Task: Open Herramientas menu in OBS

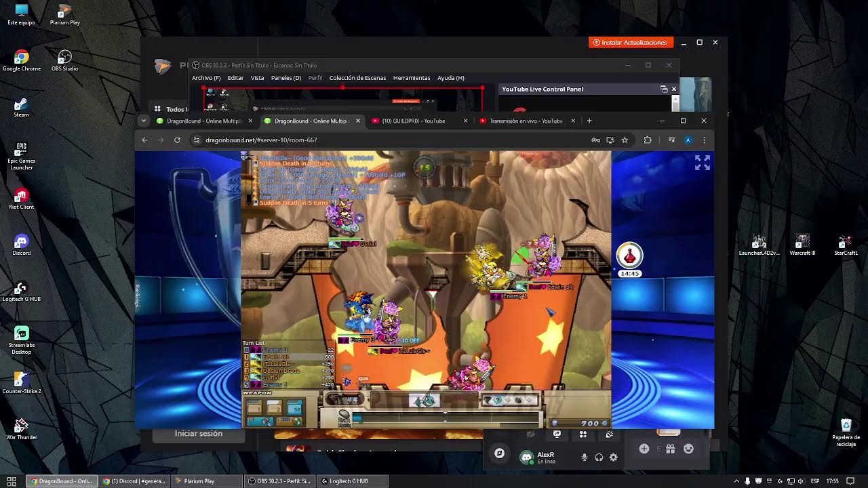Action: point(412,78)
